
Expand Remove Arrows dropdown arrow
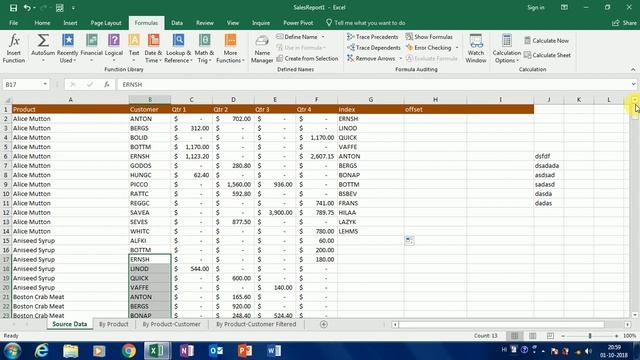coord(400,58)
